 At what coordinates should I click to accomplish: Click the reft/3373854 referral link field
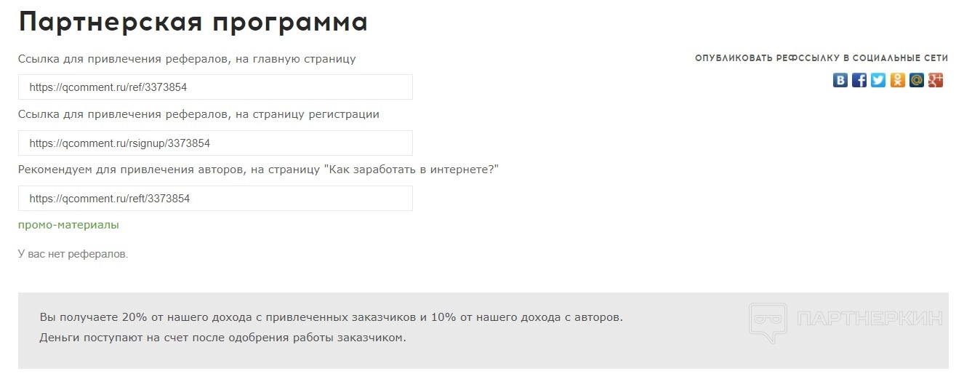click(x=215, y=199)
